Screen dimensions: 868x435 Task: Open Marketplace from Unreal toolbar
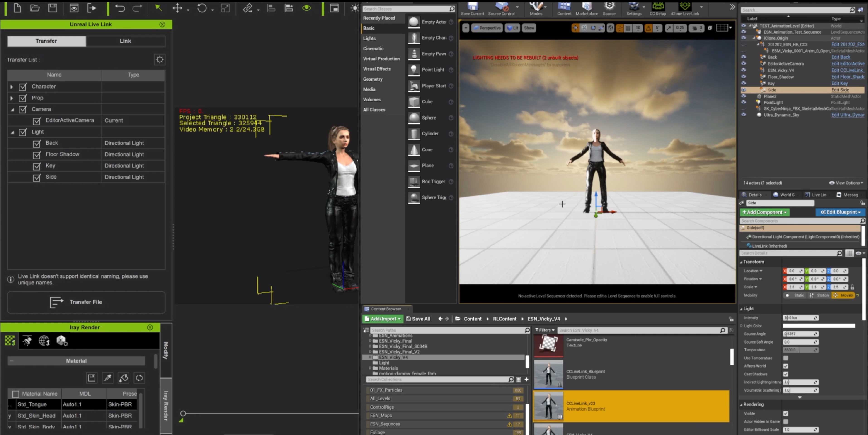click(587, 9)
